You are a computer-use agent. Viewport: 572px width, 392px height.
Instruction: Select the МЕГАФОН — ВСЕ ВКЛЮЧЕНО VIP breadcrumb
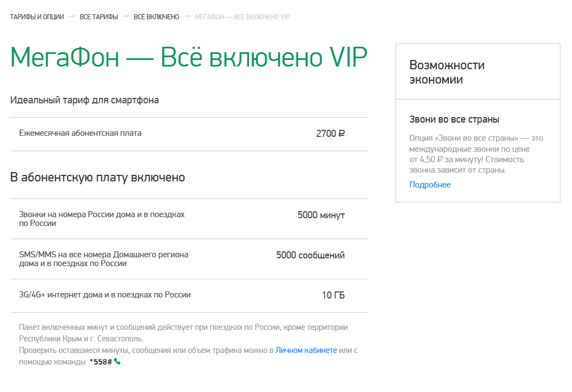[241, 16]
